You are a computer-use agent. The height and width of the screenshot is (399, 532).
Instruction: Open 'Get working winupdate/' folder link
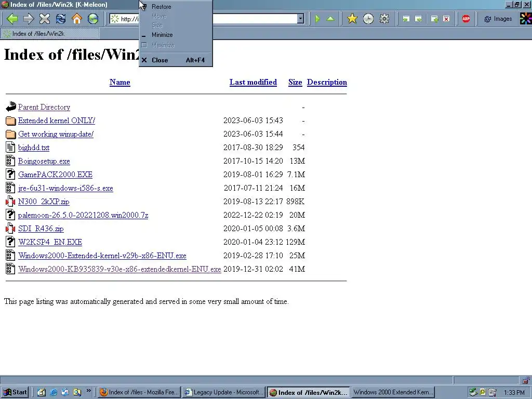pyautogui.click(x=56, y=134)
